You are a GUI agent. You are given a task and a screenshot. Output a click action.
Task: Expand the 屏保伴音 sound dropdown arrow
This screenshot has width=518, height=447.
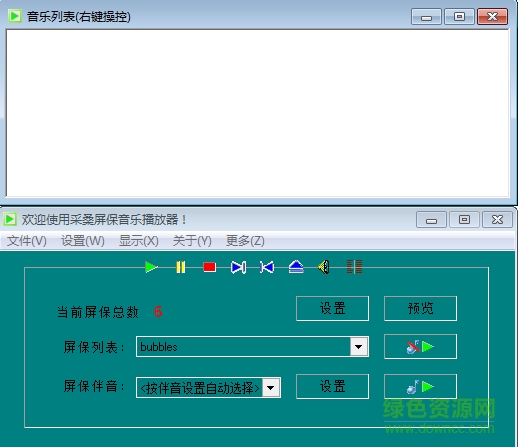pyautogui.click(x=271, y=388)
